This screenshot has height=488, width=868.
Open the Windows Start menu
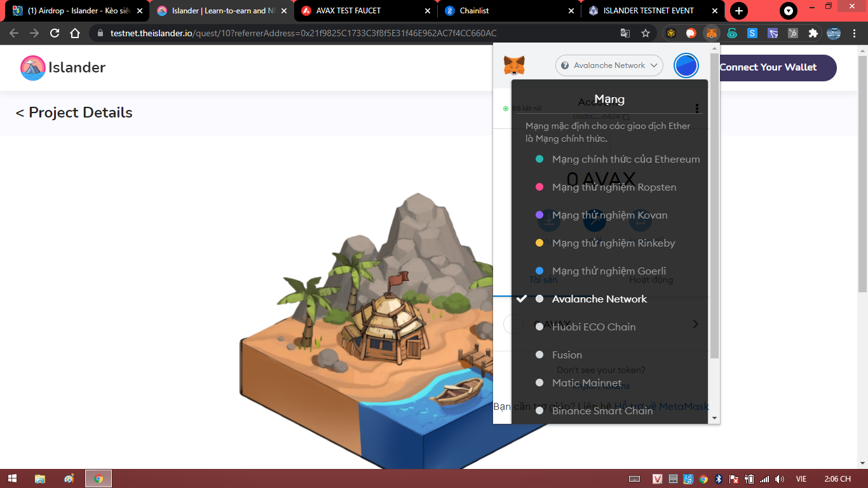point(12,478)
